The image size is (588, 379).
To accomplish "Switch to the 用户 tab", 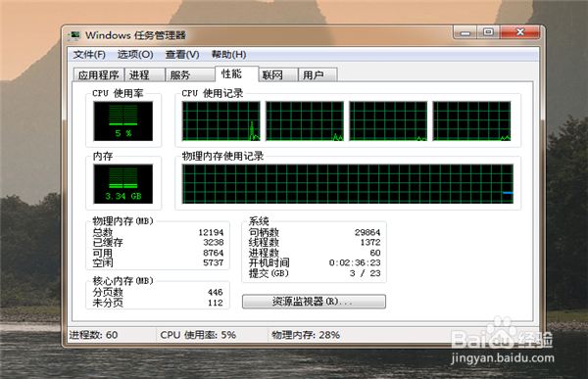I will [318, 75].
